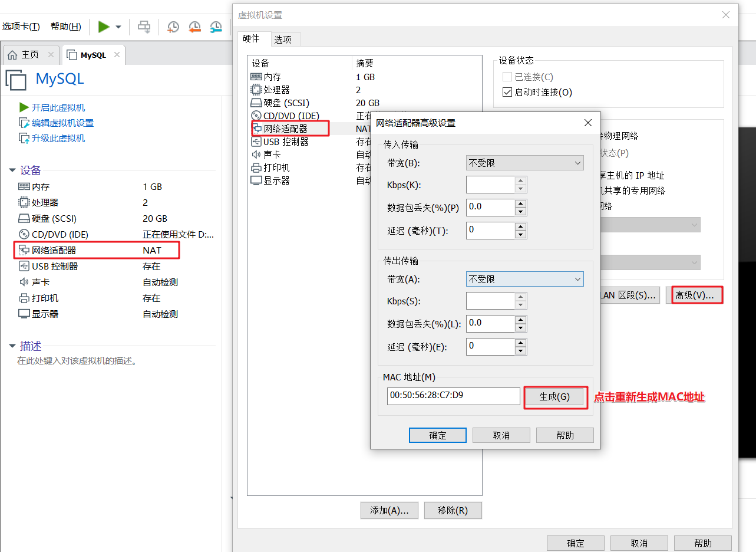Click 取消 at bottom of 虚拟机设置 dialog
The image size is (756, 552).
[639, 543]
